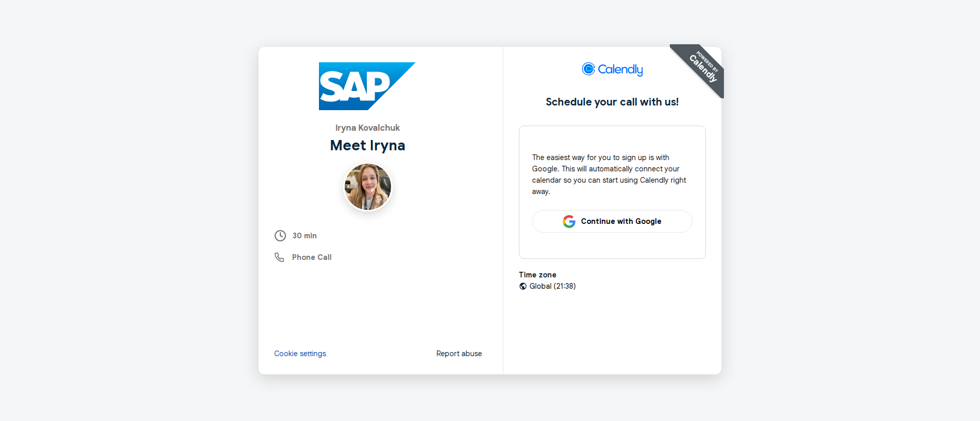
Task: Click Iryna's profile photo
Action: click(367, 187)
